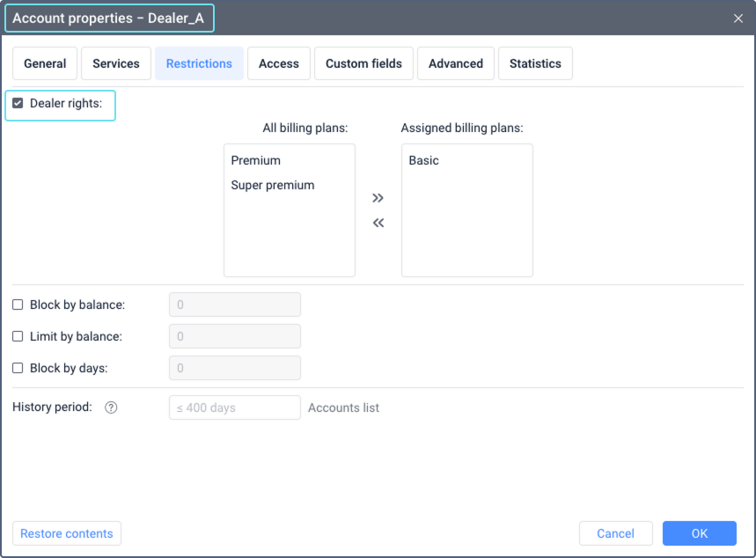Switch to the Access tab
Viewport: 756px width, 558px height.
[278, 62]
